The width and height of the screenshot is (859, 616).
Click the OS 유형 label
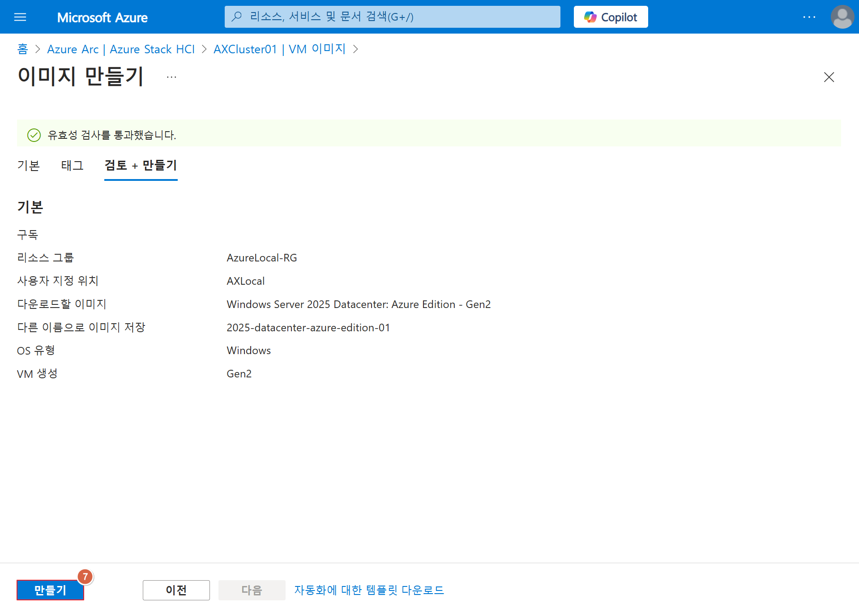[36, 350]
